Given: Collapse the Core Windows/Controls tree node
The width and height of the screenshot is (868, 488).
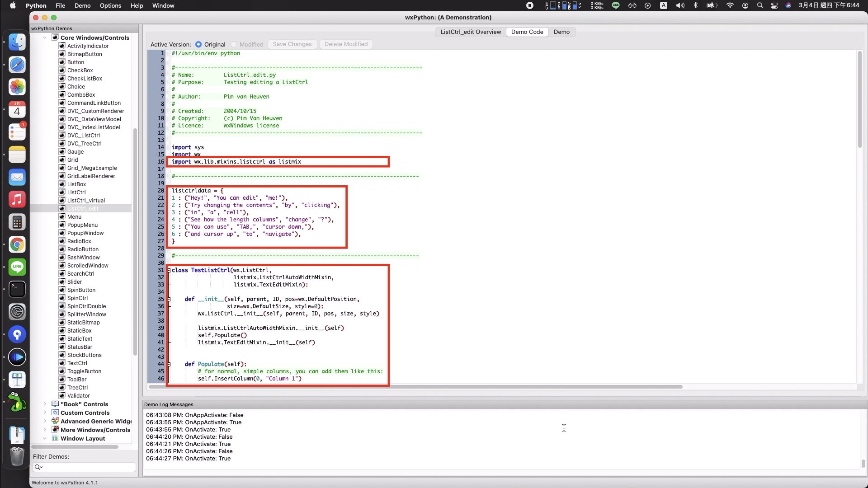Looking at the screenshot, I should pyautogui.click(x=45, y=38).
